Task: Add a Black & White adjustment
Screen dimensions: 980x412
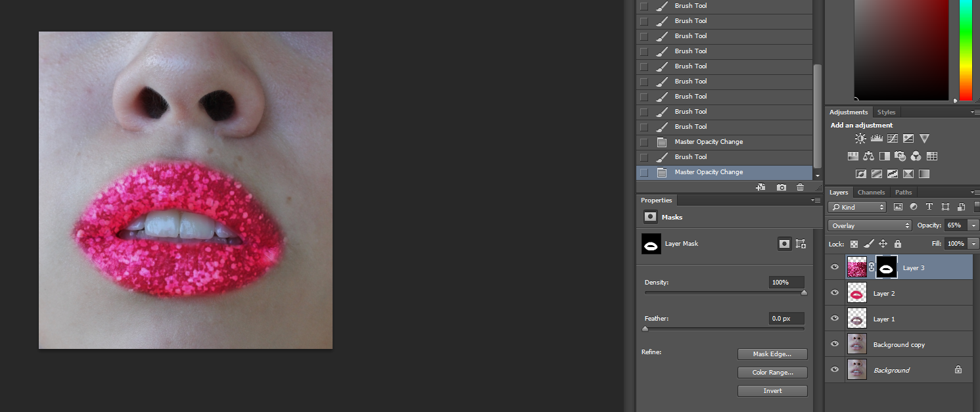Action: click(x=884, y=156)
